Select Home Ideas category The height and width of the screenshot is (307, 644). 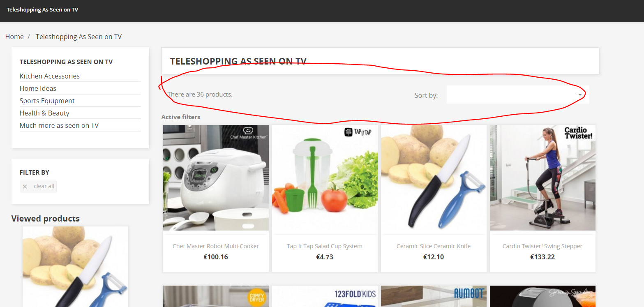pyautogui.click(x=38, y=88)
